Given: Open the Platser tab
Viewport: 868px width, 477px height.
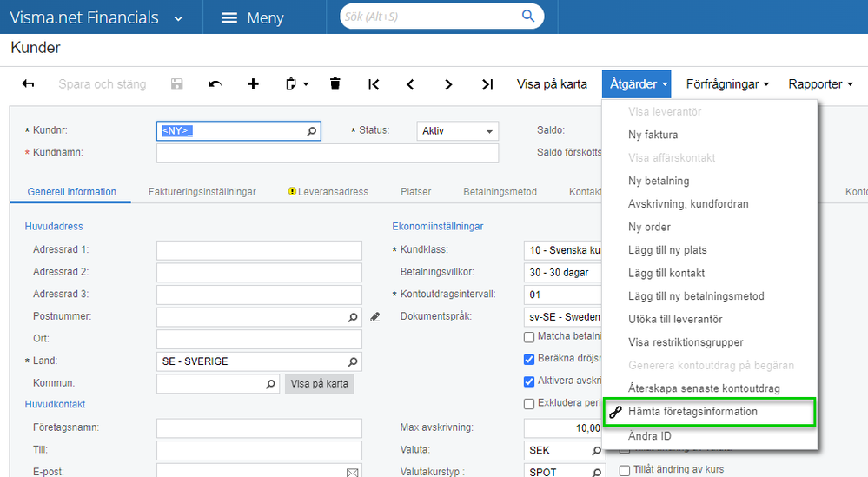Looking at the screenshot, I should click(415, 192).
